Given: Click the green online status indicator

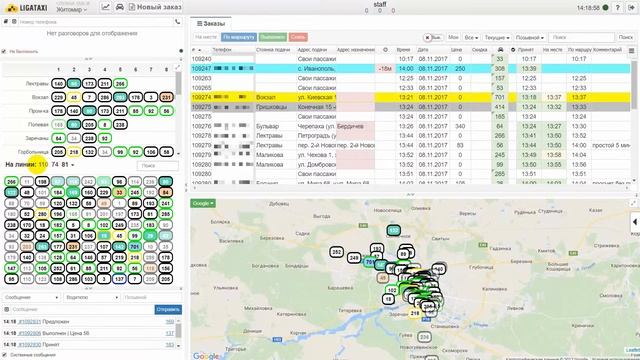Looking at the screenshot, I should [x=605, y=7].
